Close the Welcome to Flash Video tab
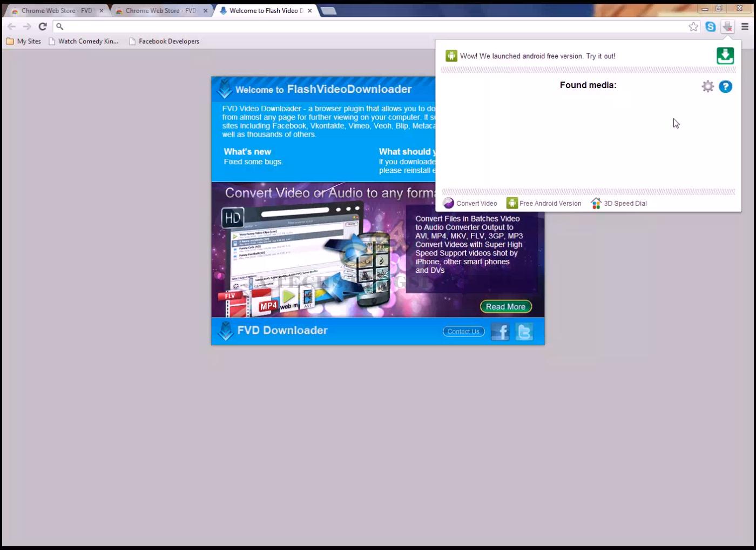This screenshot has width=756, height=550. [309, 11]
